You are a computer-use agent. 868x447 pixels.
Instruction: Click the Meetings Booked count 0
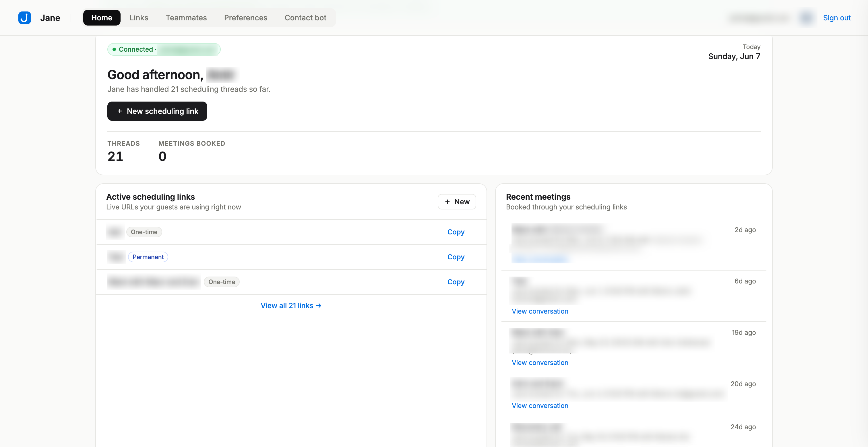[x=162, y=157]
